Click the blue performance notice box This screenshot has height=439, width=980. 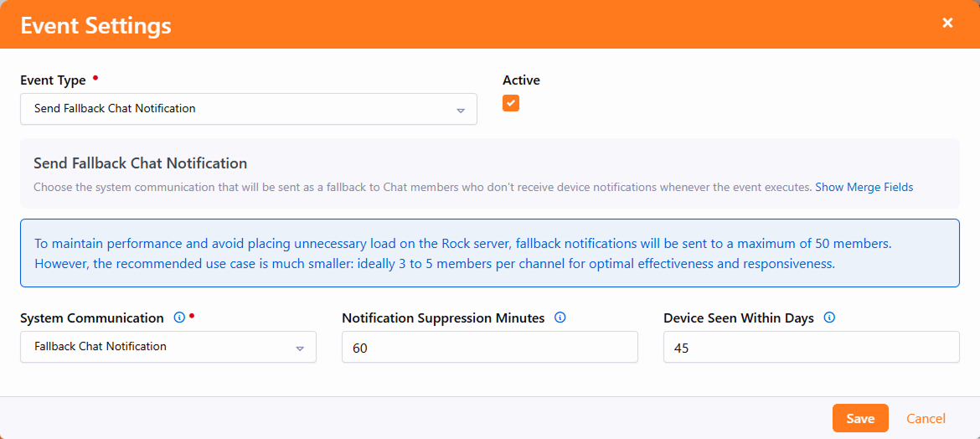490,253
